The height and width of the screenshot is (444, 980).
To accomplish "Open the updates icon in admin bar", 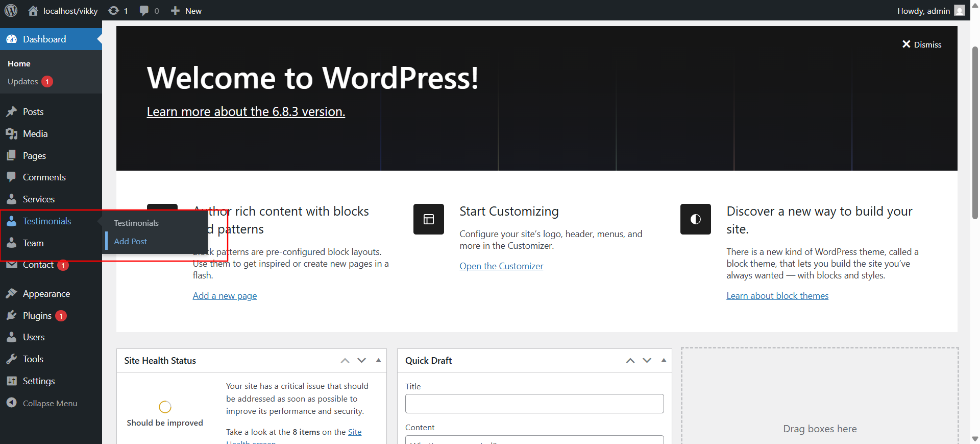I will coord(114,11).
